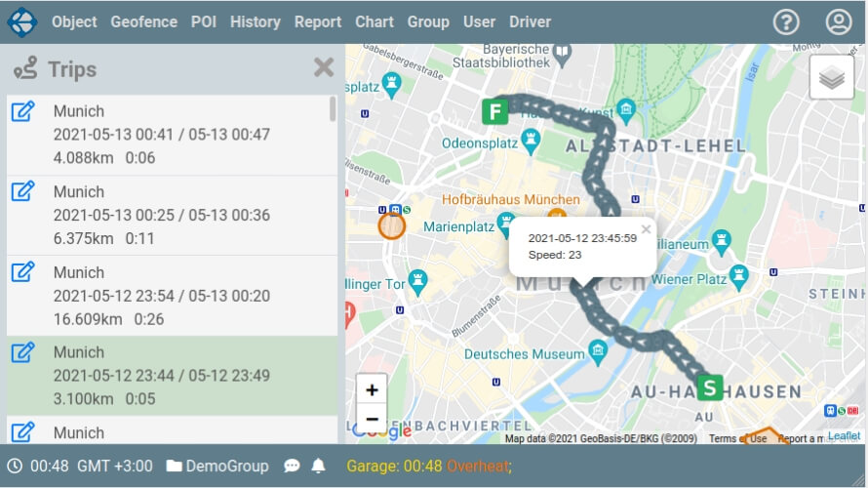The image size is (868, 488).
Task: Open the Geofence menu
Action: tap(143, 21)
